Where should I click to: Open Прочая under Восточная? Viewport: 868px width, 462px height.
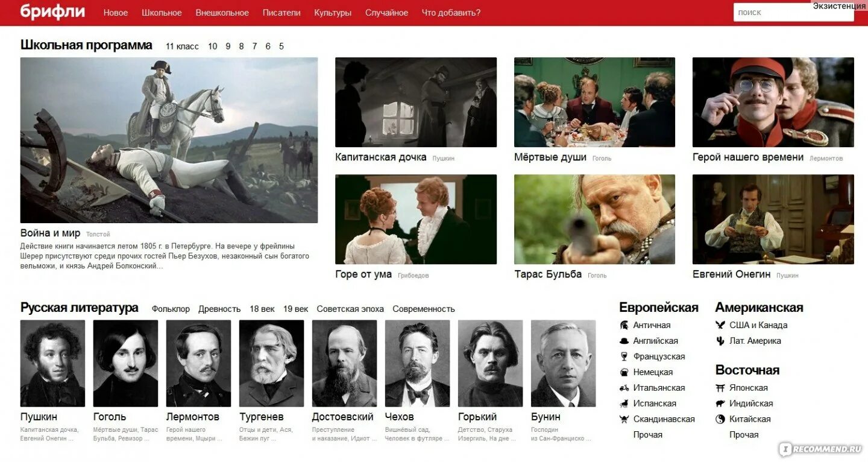pyautogui.click(x=744, y=435)
